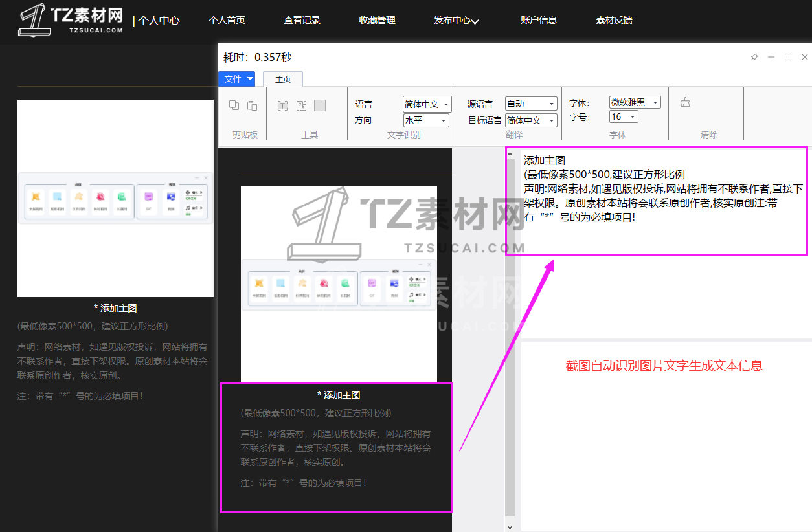The height and width of the screenshot is (532, 812).
Task: Select the text recognition tool icon
Action: [282, 105]
